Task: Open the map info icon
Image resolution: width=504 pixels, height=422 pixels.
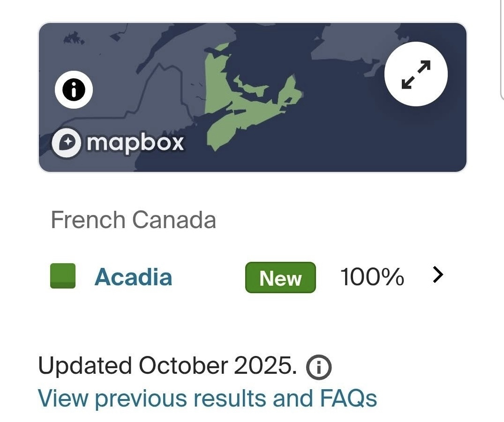Action: point(74,90)
